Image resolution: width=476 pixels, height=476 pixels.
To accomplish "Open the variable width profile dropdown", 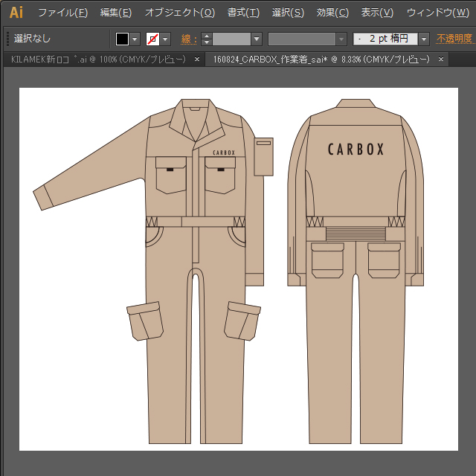I will tap(341, 39).
